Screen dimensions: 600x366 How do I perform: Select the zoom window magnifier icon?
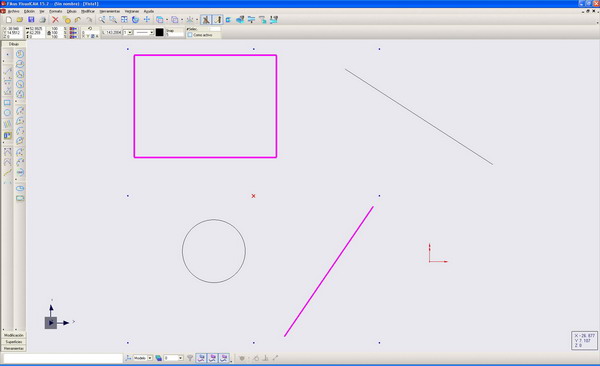[x=113, y=20]
